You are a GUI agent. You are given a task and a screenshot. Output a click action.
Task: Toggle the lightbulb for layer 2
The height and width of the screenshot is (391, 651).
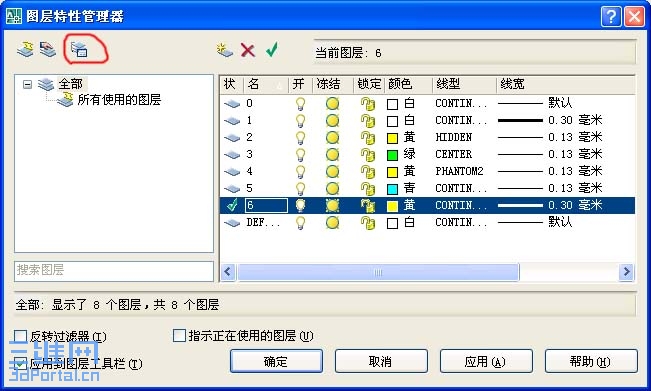click(x=300, y=138)
